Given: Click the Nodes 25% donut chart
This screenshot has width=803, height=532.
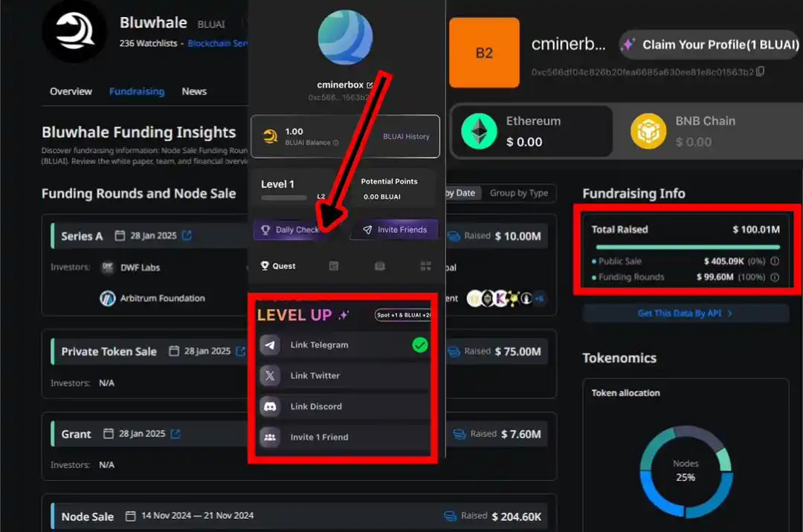Looking at the screenshot, I should 686,471.
